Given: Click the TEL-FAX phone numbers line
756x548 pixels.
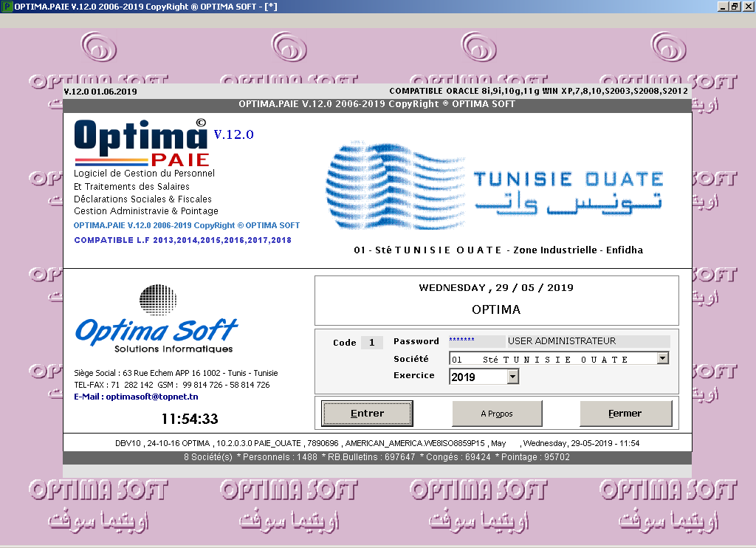Looking at the screenshot, I should 171,385.
